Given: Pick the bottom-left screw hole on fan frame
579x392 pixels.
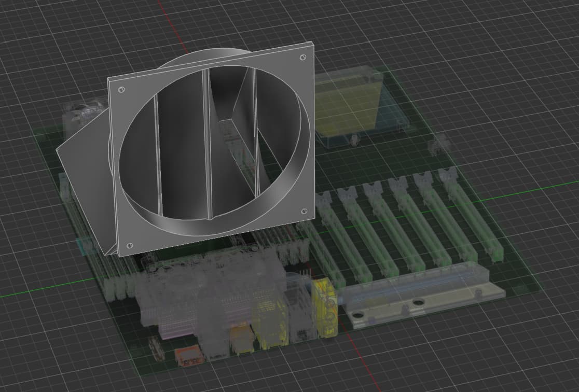Looking at the screenshot, I should pos(130,245).
